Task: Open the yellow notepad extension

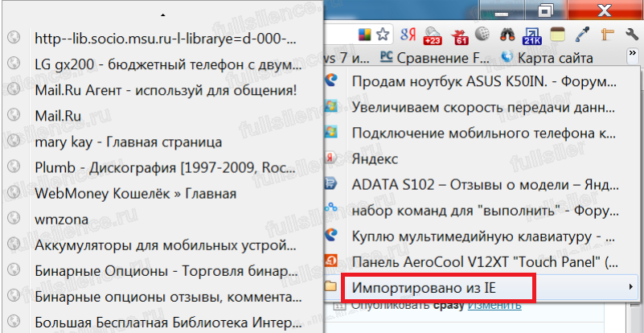Action: (x=557, y=35)
